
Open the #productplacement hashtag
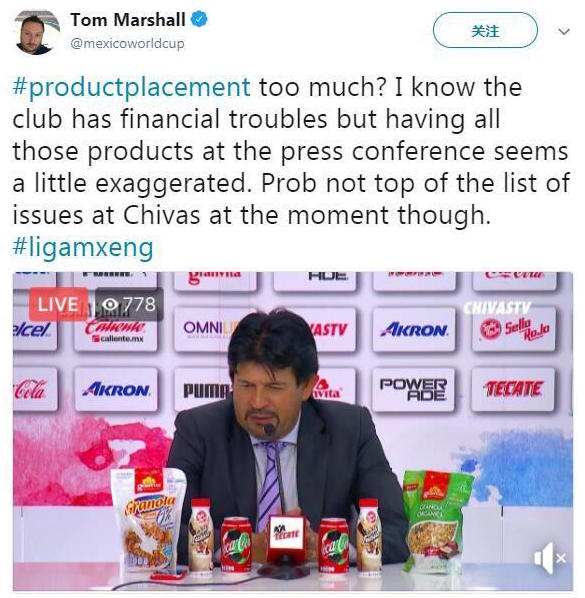[x=132, y=88]
